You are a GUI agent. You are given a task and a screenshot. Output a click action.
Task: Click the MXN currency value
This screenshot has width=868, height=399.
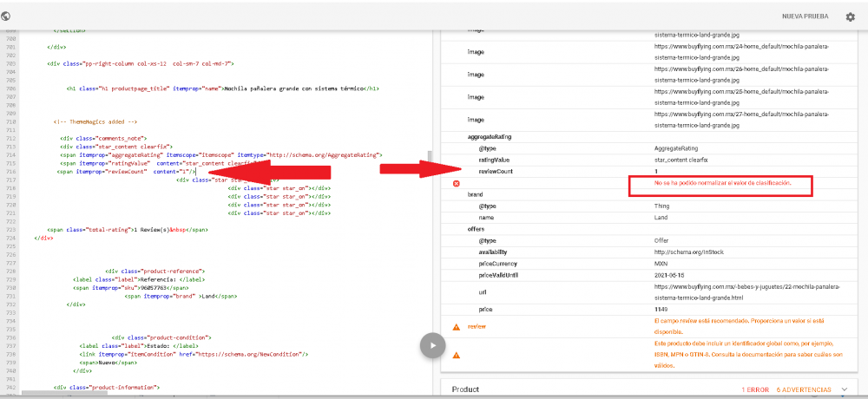(661, 264)
